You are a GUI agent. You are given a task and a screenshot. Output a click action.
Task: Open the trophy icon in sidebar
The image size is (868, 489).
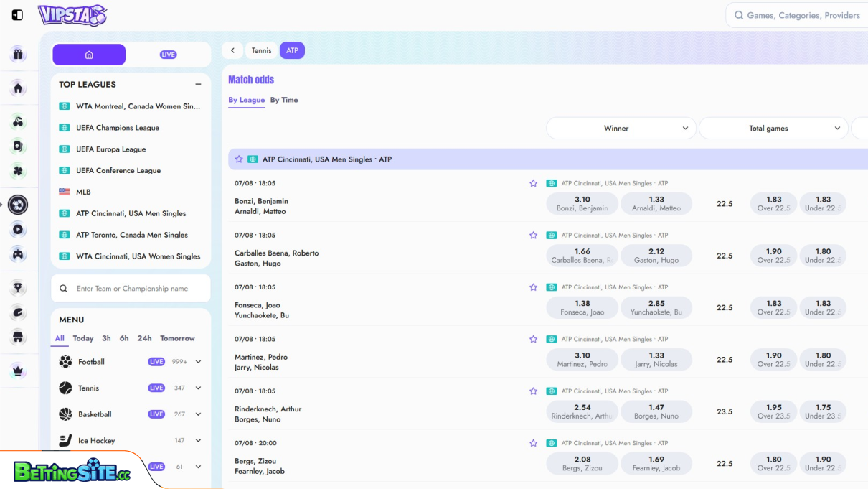click(x=18, y=288)
